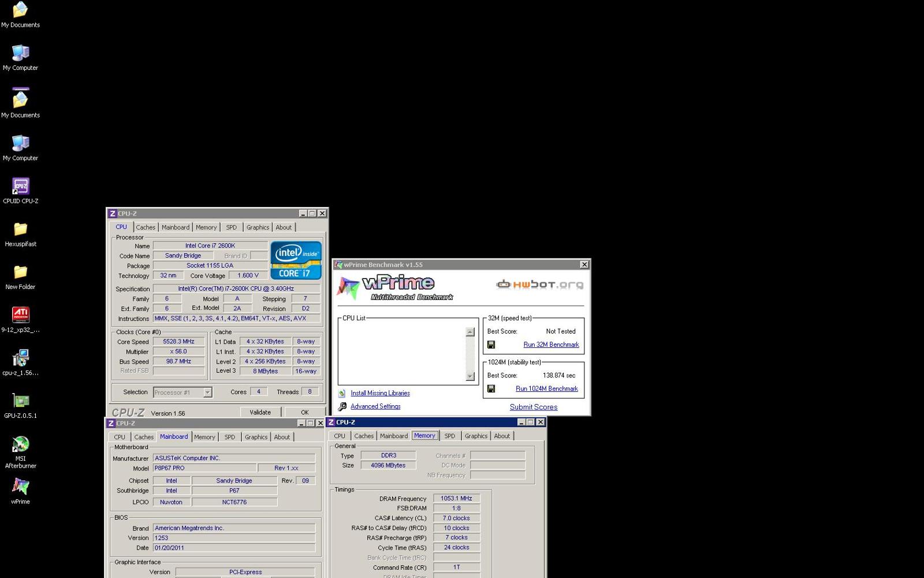Click the save icon under 32M speed test

[491, 344]
